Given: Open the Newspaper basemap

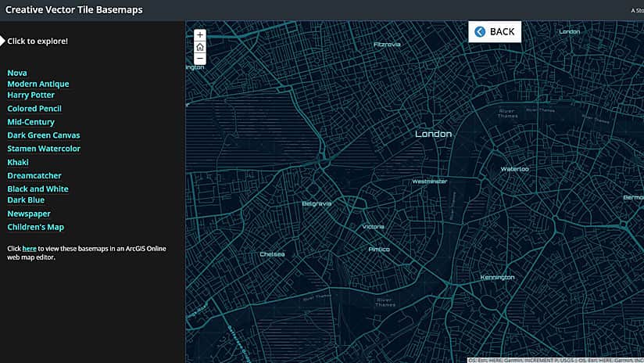Looking at the screenshot, I should tap(29, 214).
